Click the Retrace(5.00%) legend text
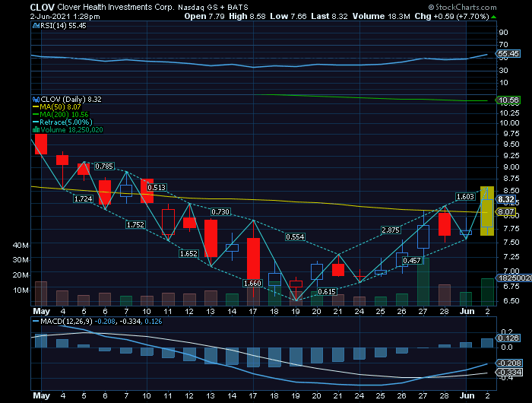Image resolution: width=532 pixels, height=403 pixels. pos(66,122)
